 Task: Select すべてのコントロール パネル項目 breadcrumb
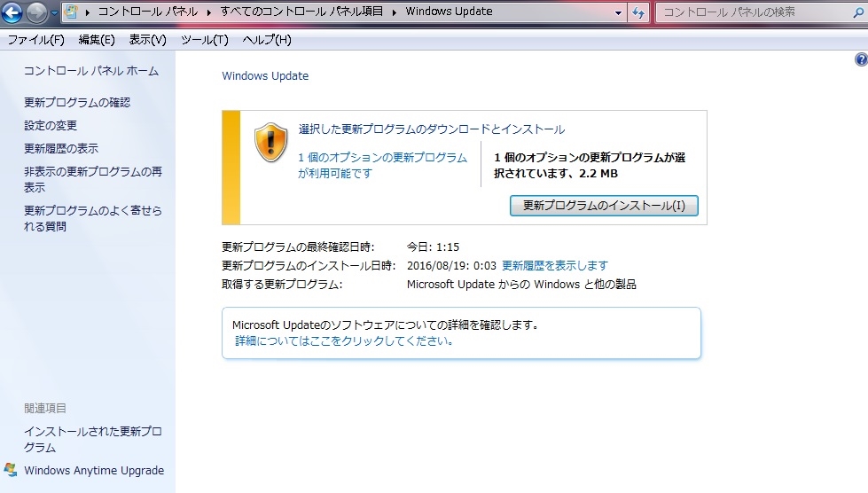click(301, 11)
